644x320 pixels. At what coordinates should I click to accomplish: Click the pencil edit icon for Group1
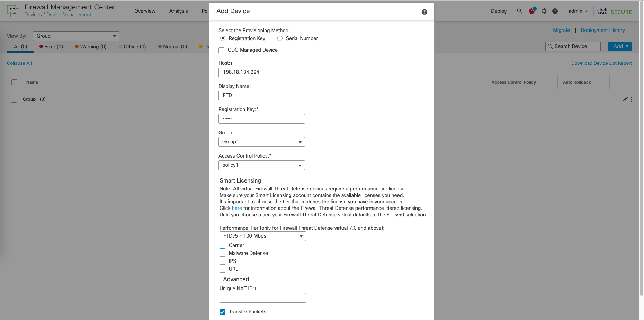pos(625,99)
